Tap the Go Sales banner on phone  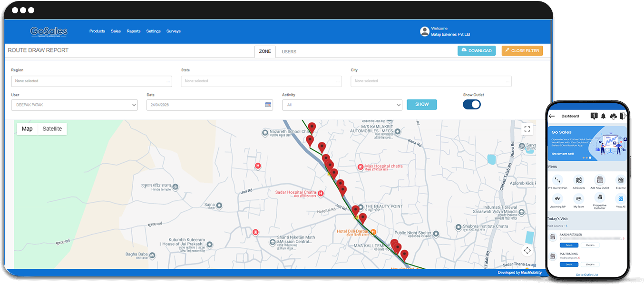tap(587, 144)
